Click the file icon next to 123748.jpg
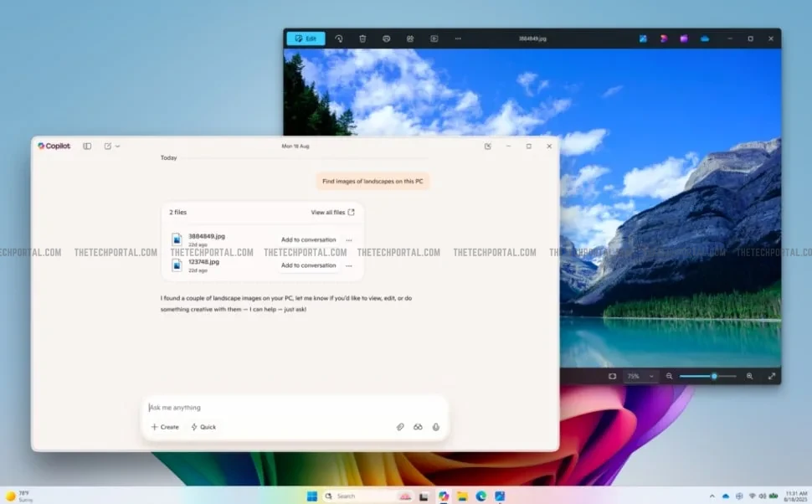This screenshot has height=504, width=812. click(177, 265)
